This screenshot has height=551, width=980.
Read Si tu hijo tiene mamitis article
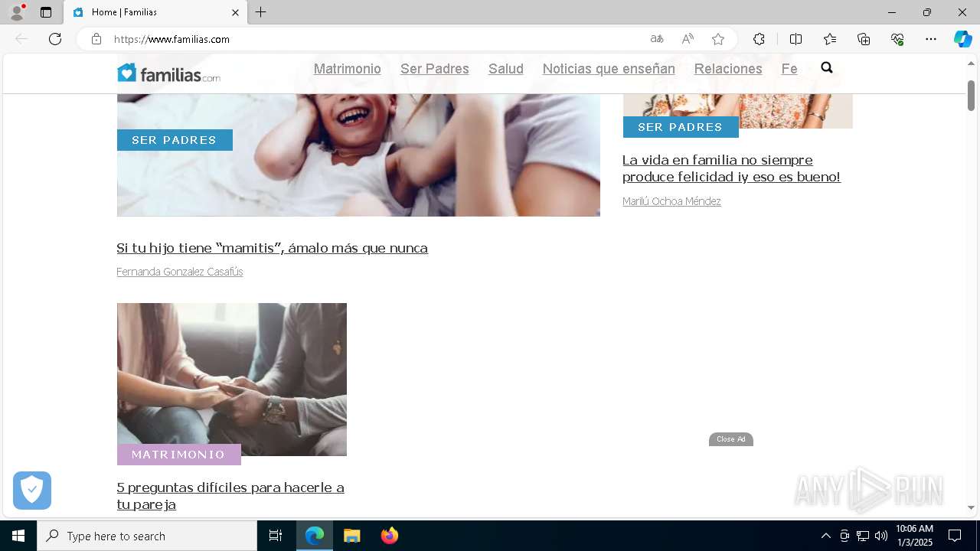coord(272,248)
